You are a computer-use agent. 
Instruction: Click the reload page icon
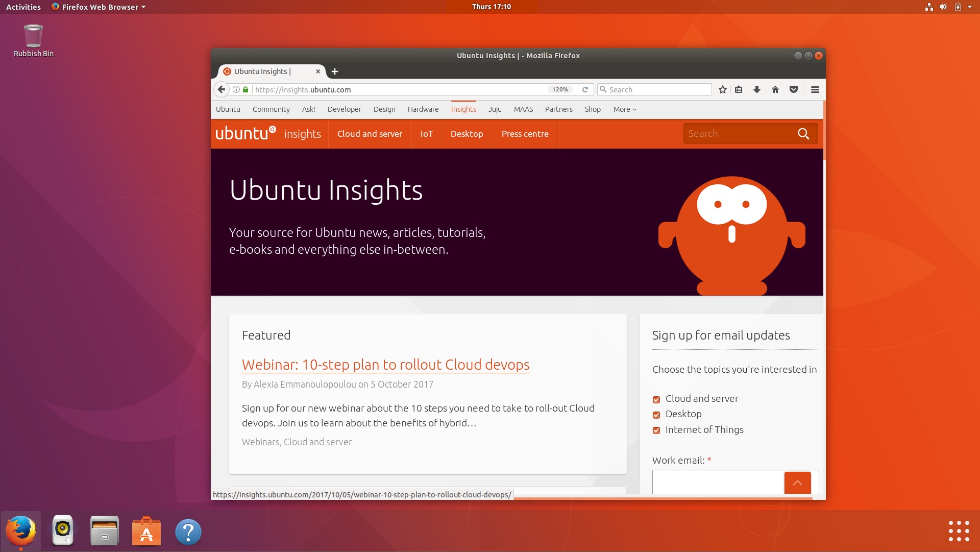[585, 89]
